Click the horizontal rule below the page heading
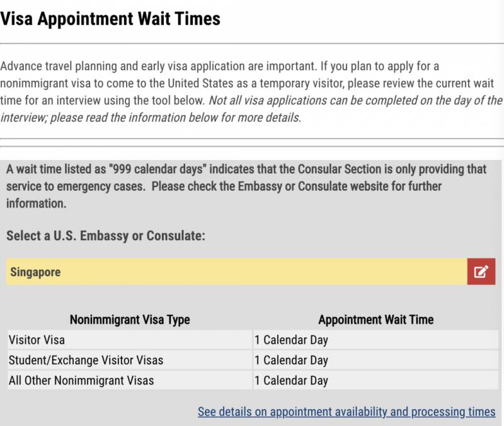 click(x=252, y=43)
